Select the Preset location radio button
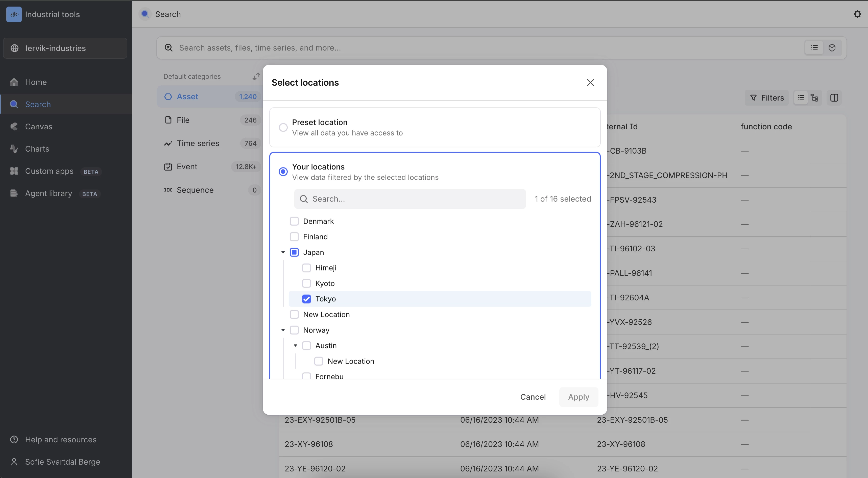 pos(283,127)
